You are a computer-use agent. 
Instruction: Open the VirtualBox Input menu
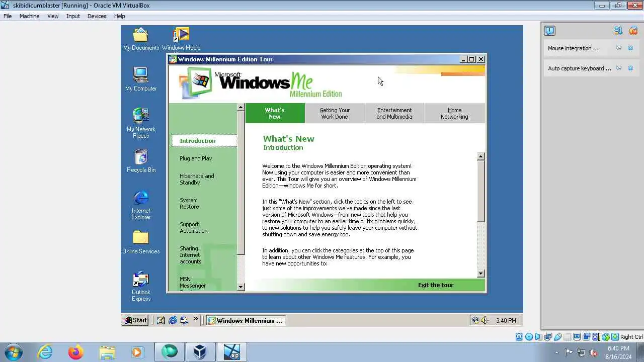[x=73, y=16]
